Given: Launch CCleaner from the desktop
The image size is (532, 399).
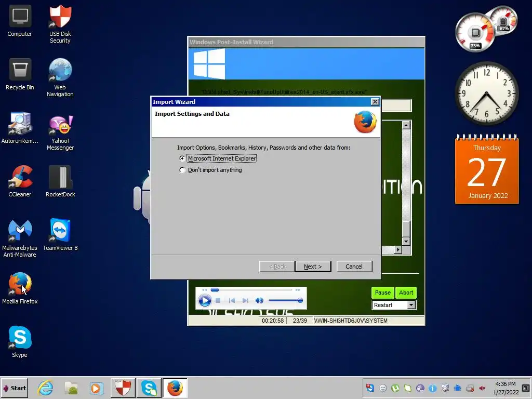Looking at the screenshot, I should pos(20,181).
